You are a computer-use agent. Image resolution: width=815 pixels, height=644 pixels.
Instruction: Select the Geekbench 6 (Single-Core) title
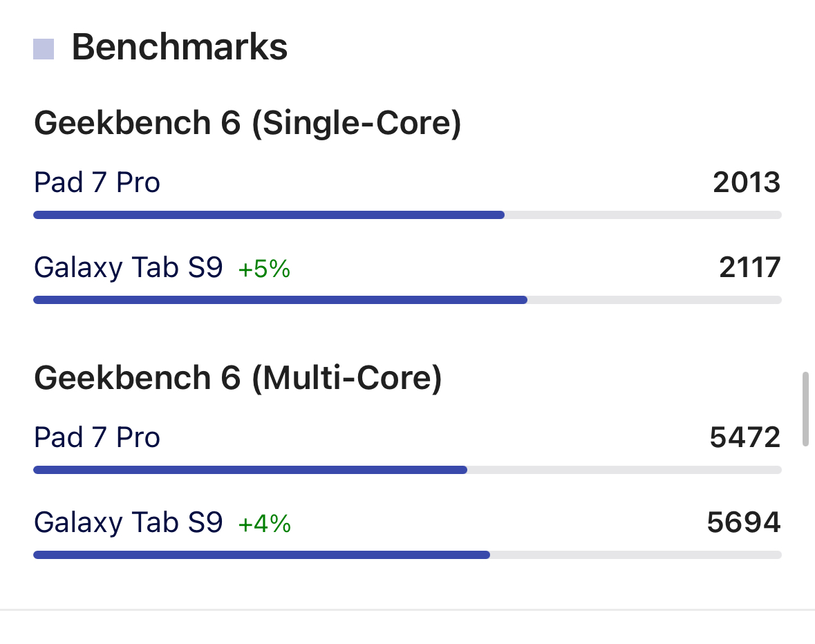tap(247, 123)
